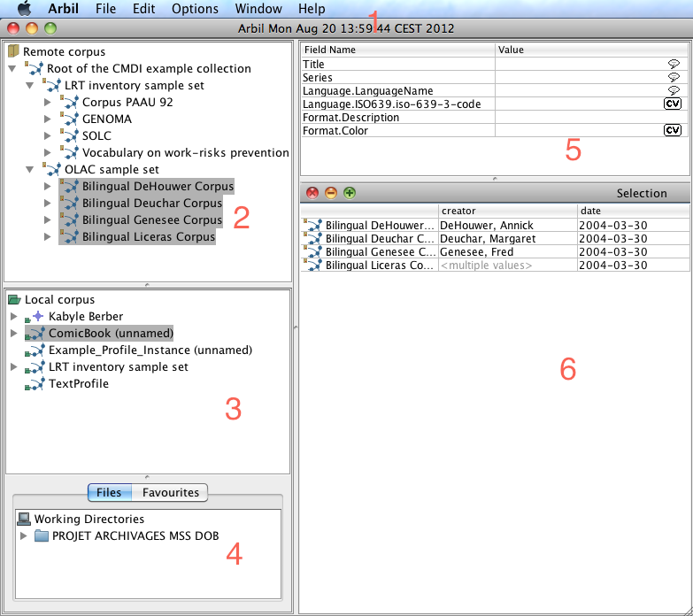Expand the Bilingual DeHouwer Corpus tree node
Screen dimensions: 693x616
point(48,187)
